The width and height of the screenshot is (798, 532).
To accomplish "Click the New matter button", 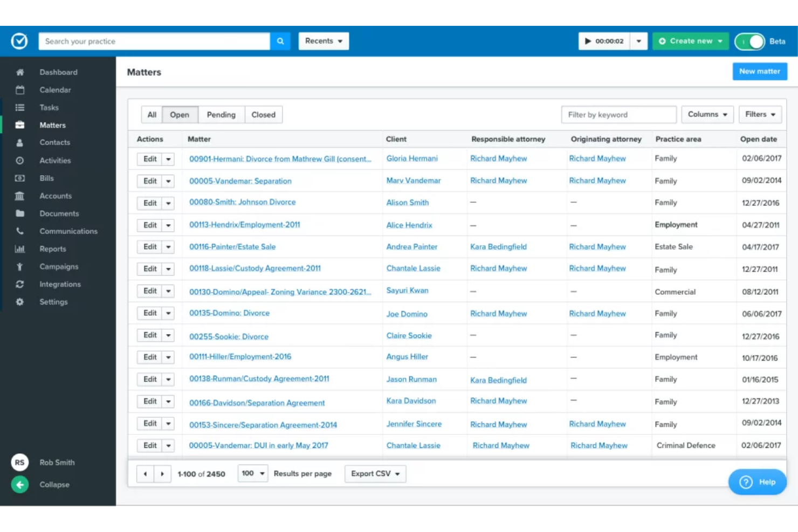I will coord(759,71).
